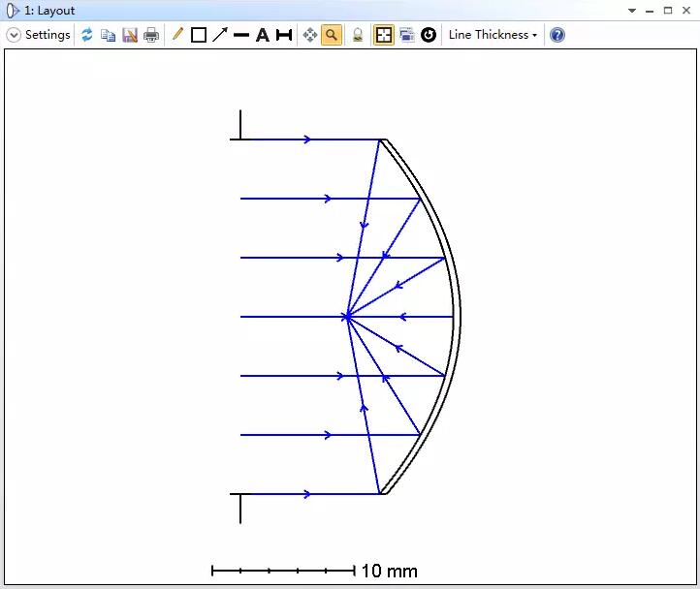The width and height of the screenshot is (700, 589).
Task: Toggle the magnifier zoom tool
Action: (332, 35)
